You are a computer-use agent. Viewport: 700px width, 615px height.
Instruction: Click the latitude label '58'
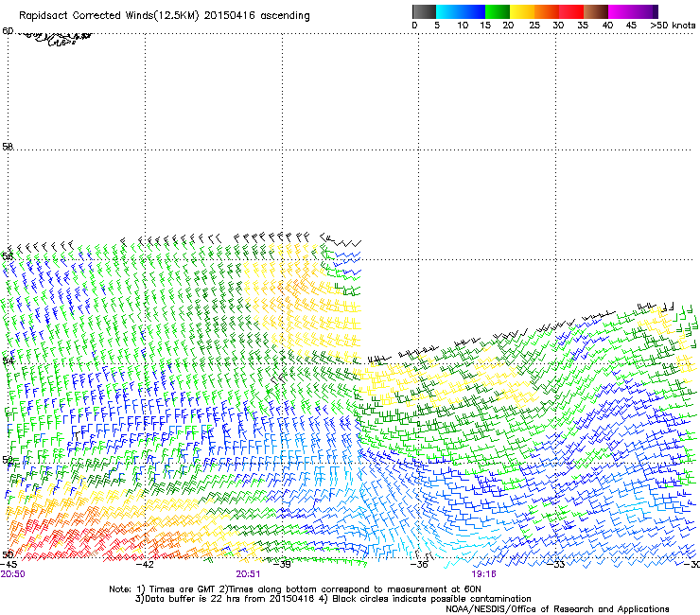pyautogui.click(x=8, y=147)
